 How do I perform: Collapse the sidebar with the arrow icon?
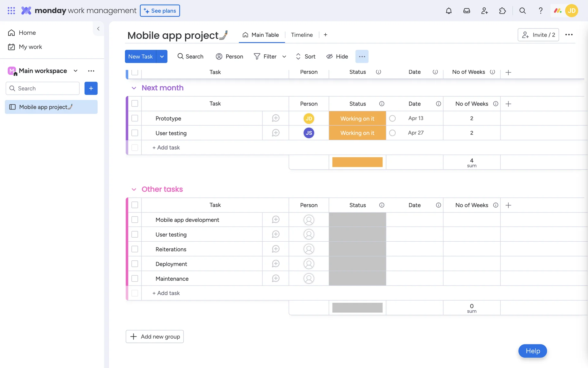(x=98, y=29)
